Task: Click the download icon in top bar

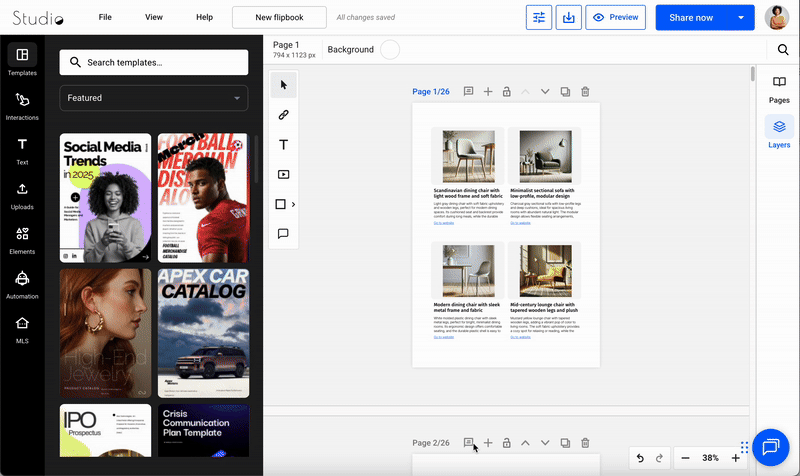Action: [x=568, y=17]
